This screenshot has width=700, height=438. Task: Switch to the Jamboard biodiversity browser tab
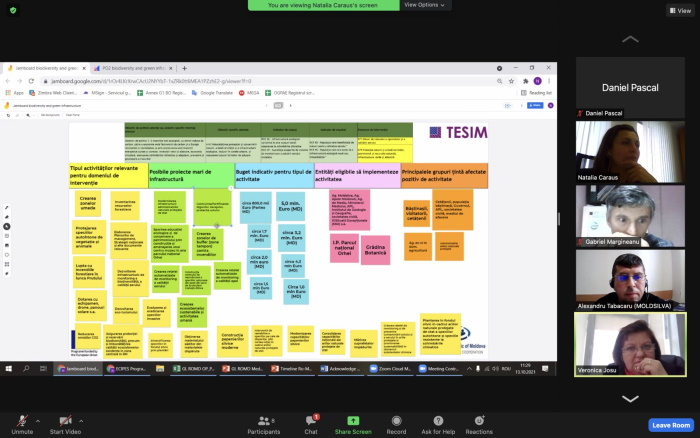pos(46,68)
